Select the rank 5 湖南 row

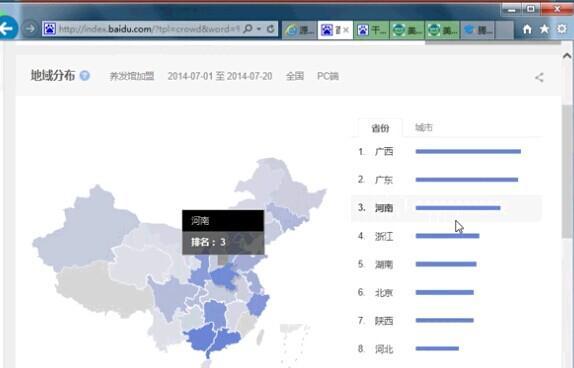[x=446, y=264]
